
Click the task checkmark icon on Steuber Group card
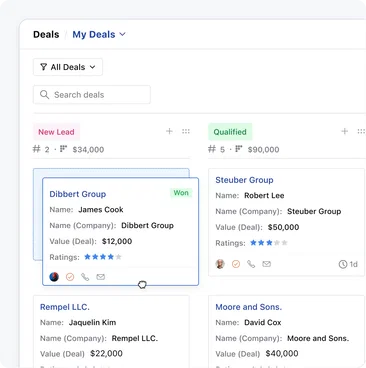(236, 264)
